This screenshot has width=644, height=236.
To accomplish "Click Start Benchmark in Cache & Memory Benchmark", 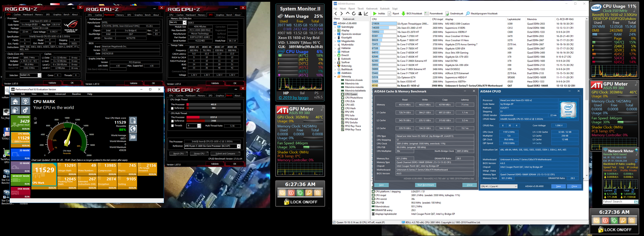I will [425, 185].
